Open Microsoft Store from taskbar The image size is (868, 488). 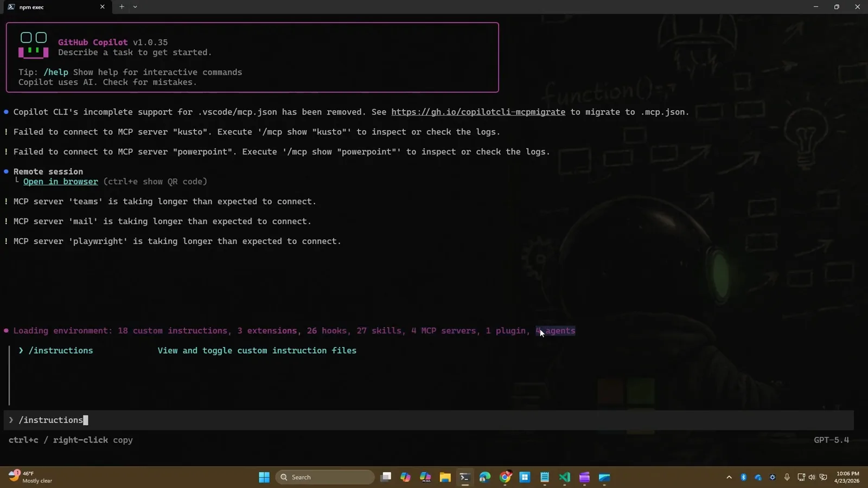coord(525,477)
